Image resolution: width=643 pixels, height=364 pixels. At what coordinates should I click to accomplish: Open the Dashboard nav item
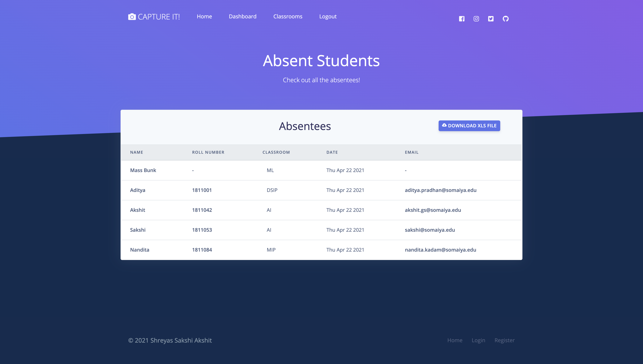pyautogui.click(x=242, y=16)
